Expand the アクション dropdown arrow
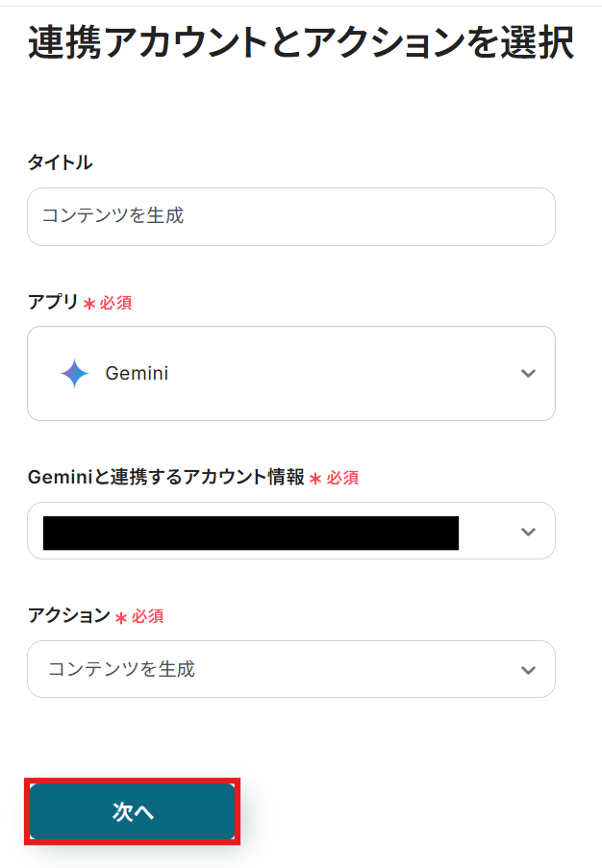The image size is (602, 868). coord(527,670)
